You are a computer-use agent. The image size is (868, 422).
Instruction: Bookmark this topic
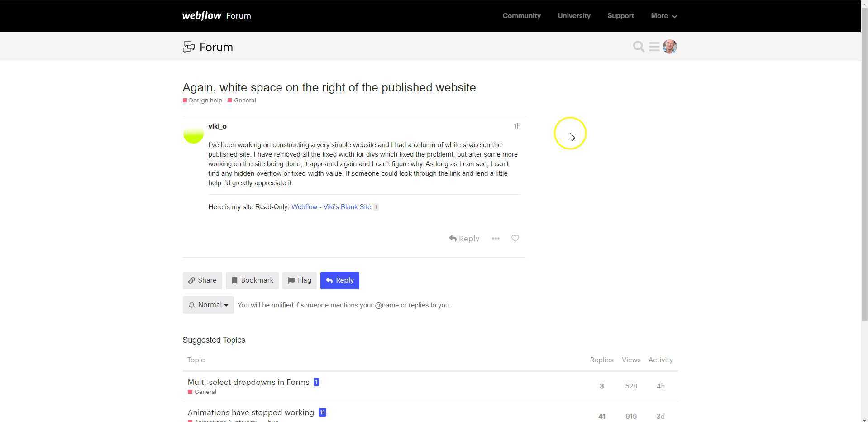(252, 280)
